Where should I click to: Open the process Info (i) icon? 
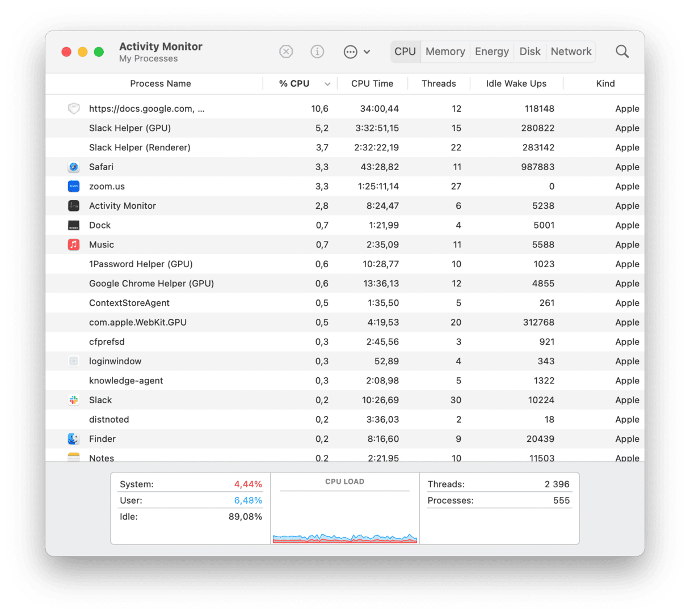tap(317, 52)
